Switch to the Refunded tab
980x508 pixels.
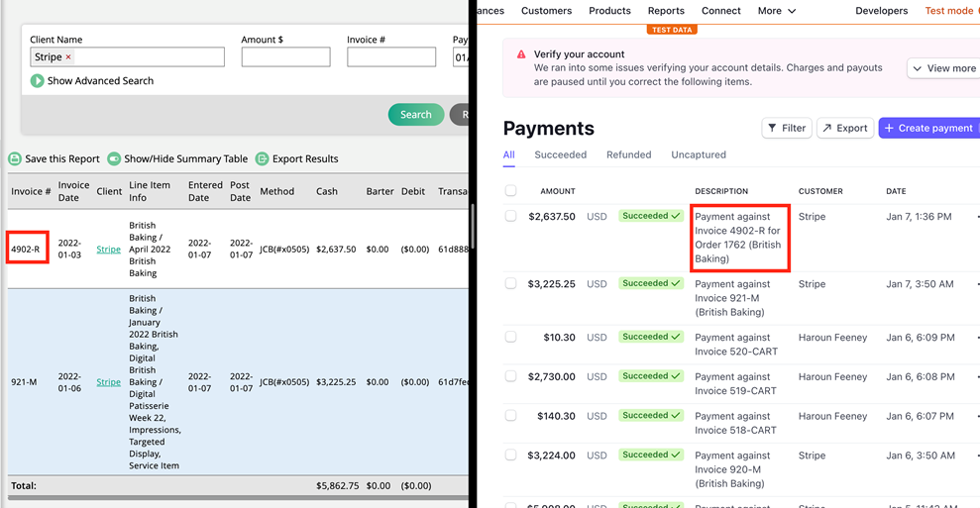[628, 155]
